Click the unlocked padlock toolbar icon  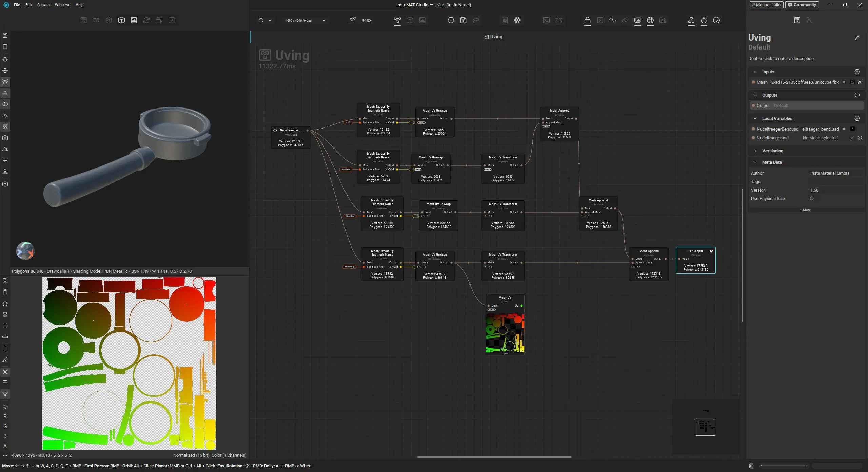[587, 20]
